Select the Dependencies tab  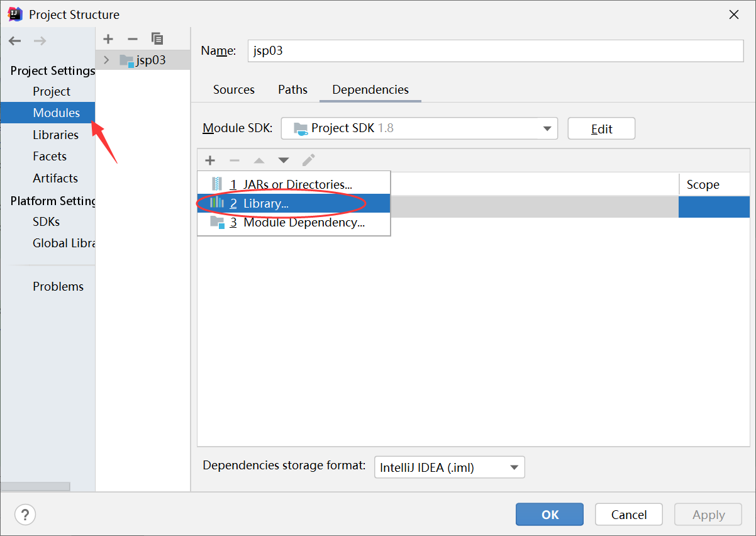click(x=370, y=89)
